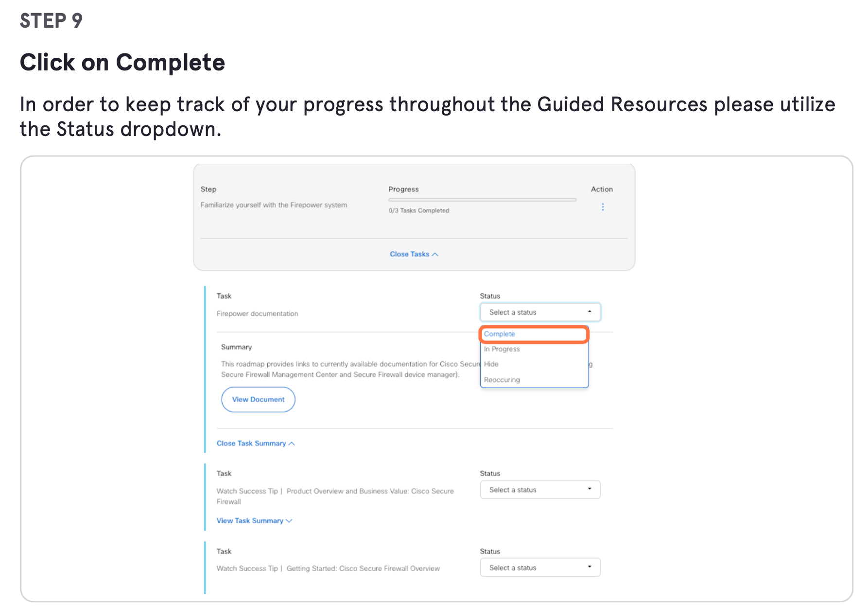Click the upward chevron beside Close Tasks

(435, 254)
